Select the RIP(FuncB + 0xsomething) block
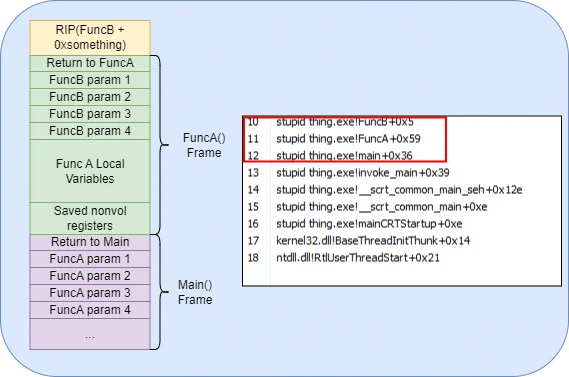This screenshot has height=377, width=569. click(x=90, y=38)
